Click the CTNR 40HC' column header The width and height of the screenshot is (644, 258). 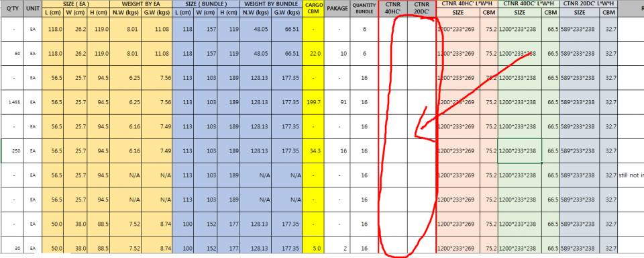point(393,8)
